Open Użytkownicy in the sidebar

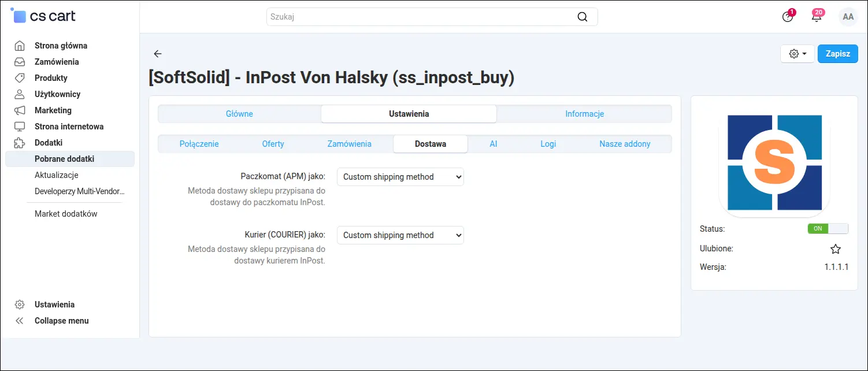point(57,94)
